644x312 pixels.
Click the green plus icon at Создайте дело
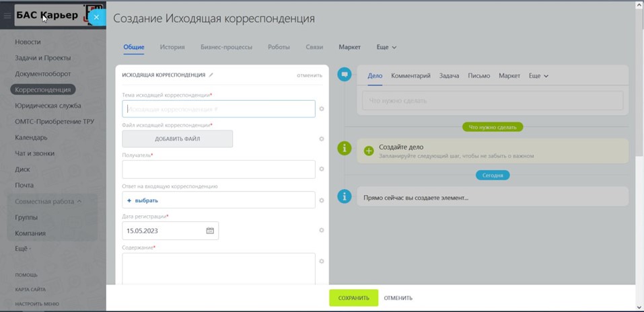[368, 151]
